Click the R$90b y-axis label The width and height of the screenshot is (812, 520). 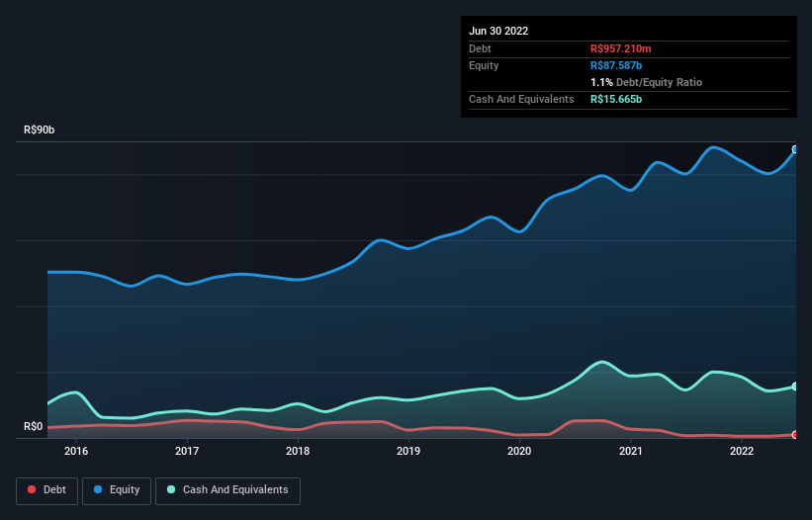[39, 130]
